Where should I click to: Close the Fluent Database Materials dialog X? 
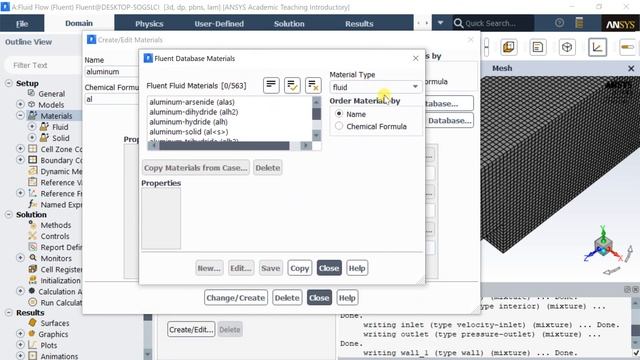tap(416, 58)
